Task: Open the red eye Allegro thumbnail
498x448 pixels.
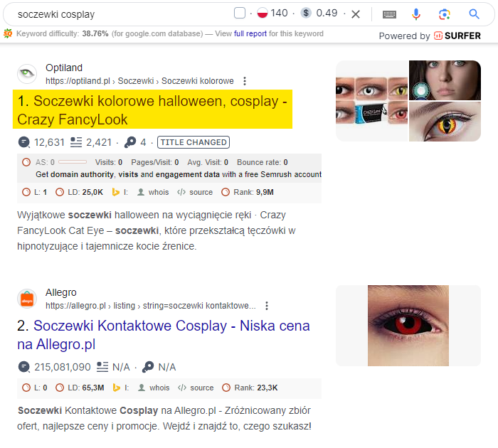Action: click(x=408, y=326)
